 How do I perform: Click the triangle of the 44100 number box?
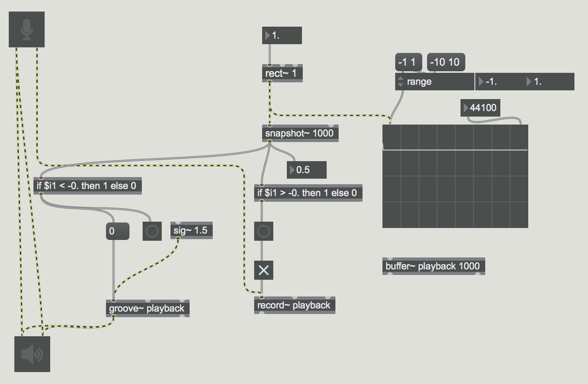[x=466, y=108]
